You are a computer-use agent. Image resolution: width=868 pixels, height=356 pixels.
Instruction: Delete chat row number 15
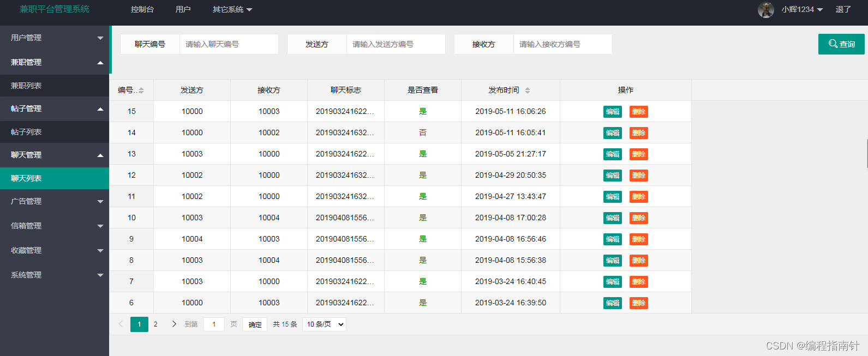point(639,112)
